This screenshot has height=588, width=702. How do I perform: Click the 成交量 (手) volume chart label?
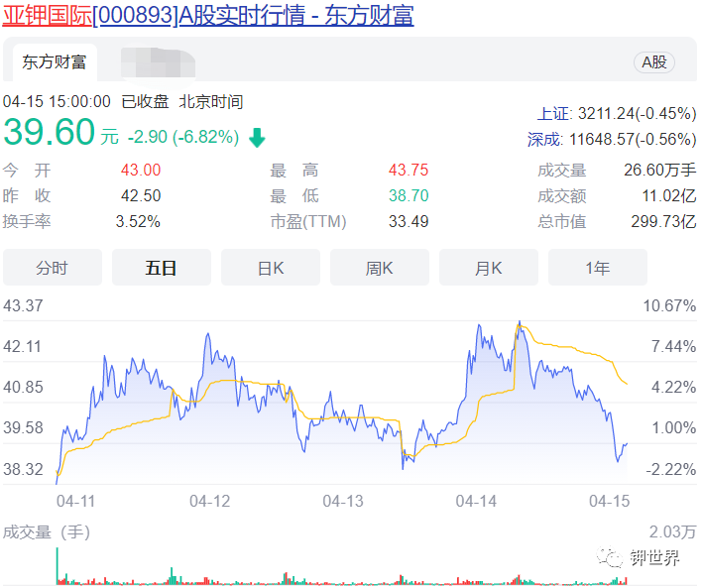point(47,532)
